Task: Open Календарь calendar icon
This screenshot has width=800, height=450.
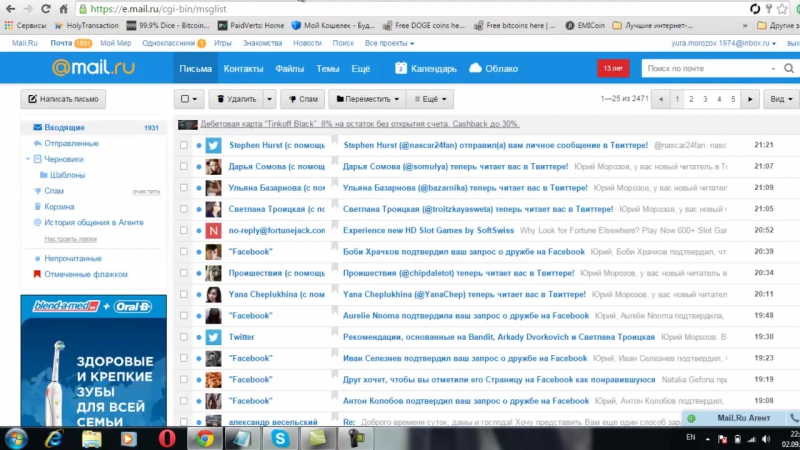Action: 401,68
